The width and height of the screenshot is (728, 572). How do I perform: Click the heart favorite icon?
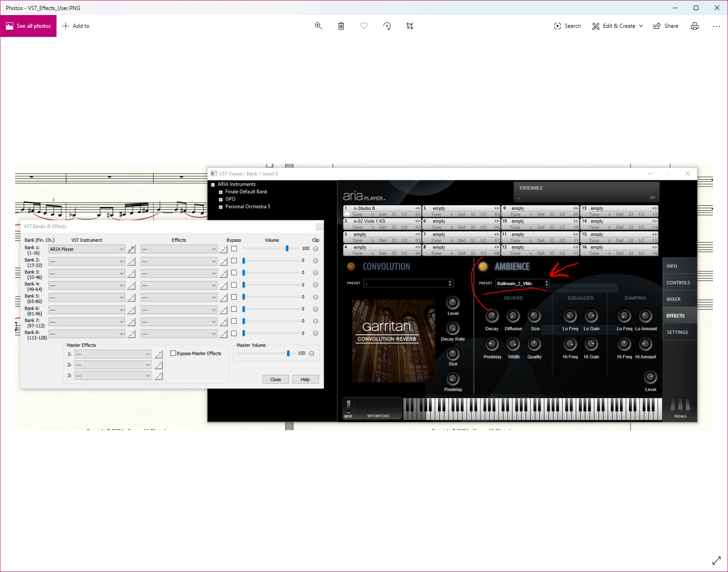(364, 26)
